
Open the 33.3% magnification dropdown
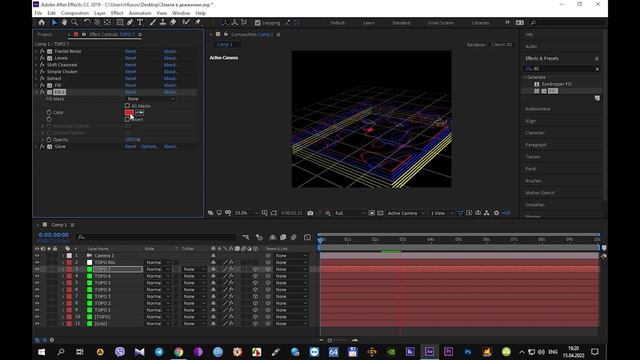247,213
